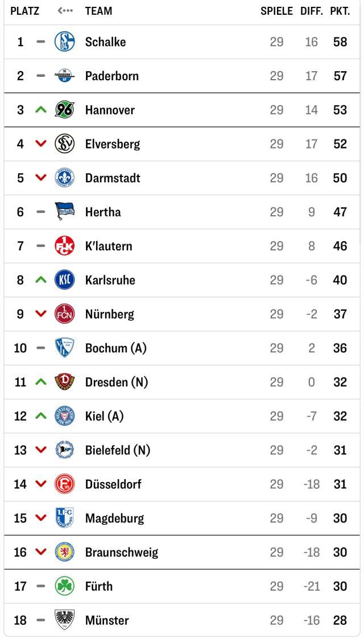
Task: Click the Karlsruhe KSC logo
Action: [64, 280]
